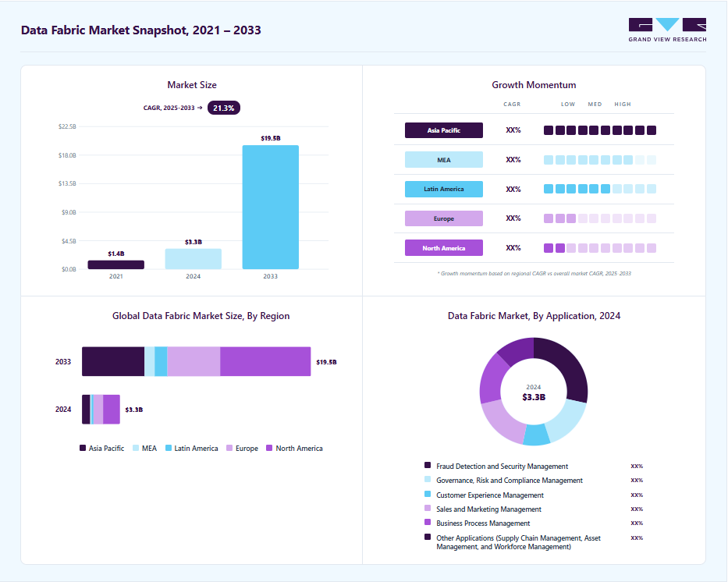
Task: Click the 'Market Size' chart title
Action: [192, 85]
